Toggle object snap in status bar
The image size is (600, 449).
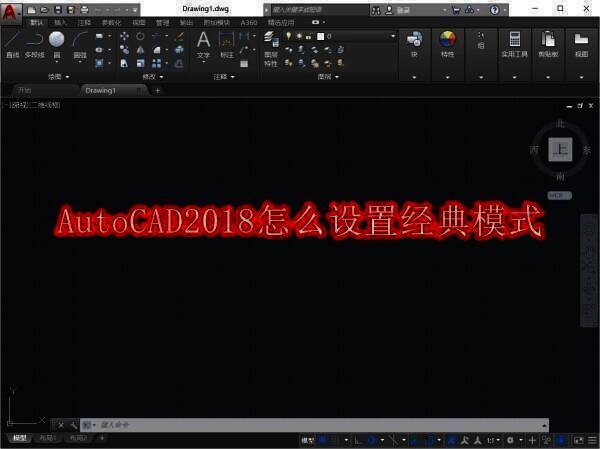[x=430, y=440]
